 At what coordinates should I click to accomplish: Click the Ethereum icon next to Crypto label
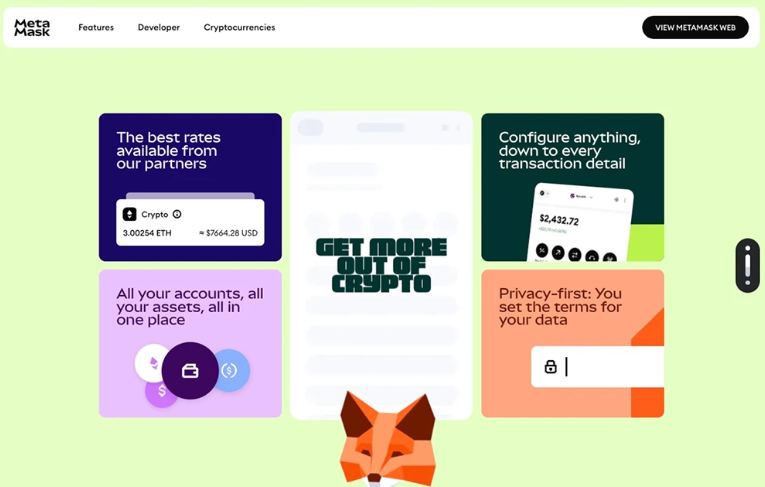pyautogui.click(x=129, y=214)
